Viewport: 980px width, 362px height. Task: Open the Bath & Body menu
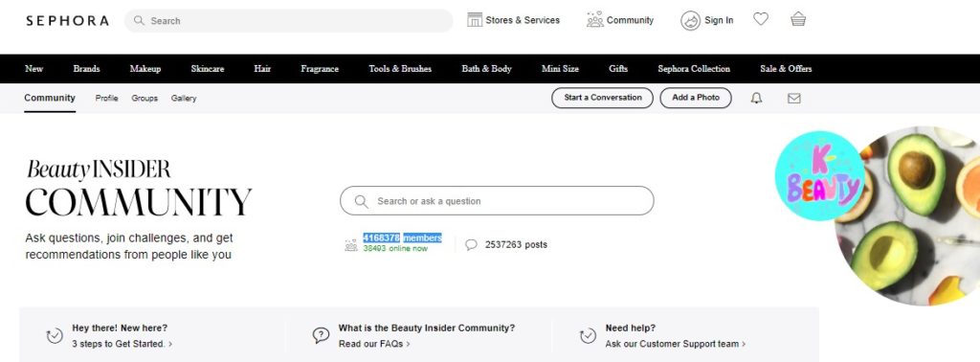click(x=486, y=69)
